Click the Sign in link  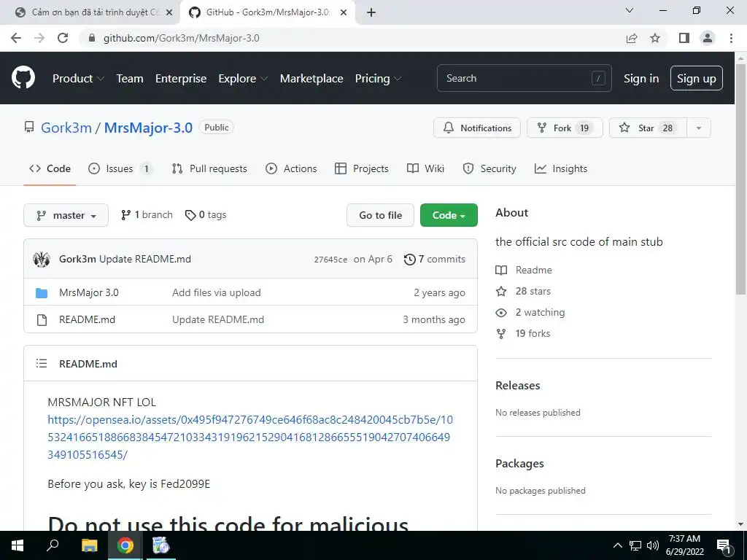(641, 79)
